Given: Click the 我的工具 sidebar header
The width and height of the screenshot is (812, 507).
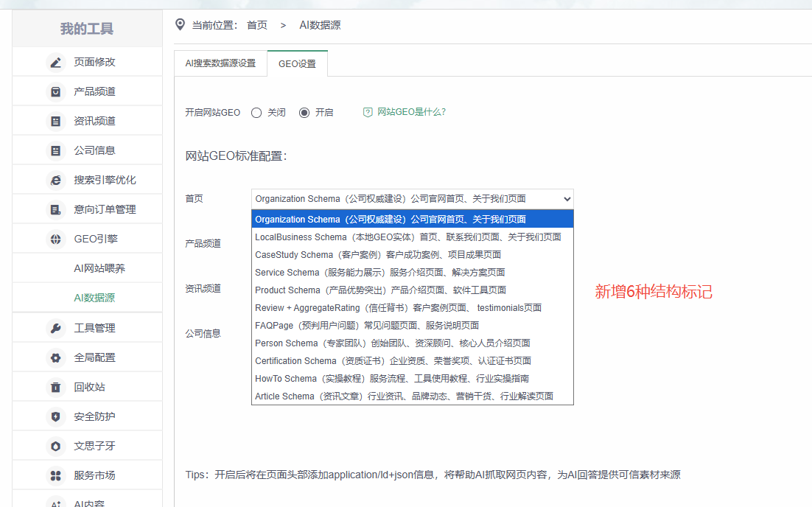Looking at the screenshot, I should click(x=87, y=29).
